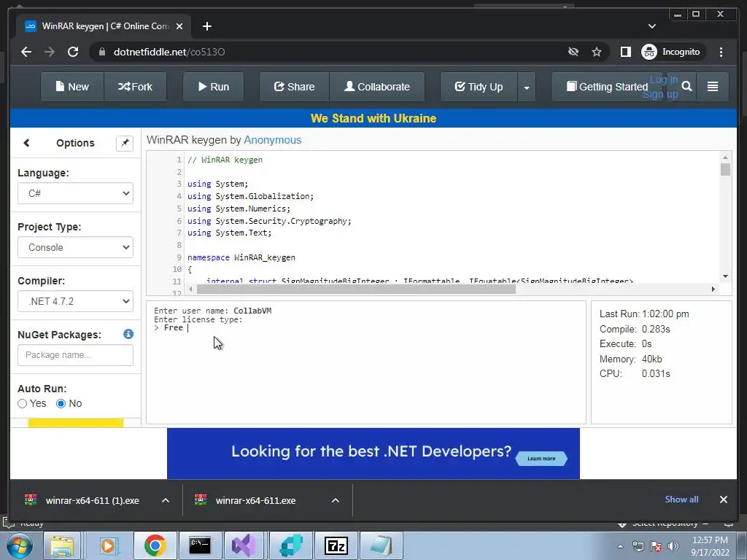The height and width of the screenshot is (560, 747).
Task: Close the WinRAR keygen tab
Action: pos(179,26)
